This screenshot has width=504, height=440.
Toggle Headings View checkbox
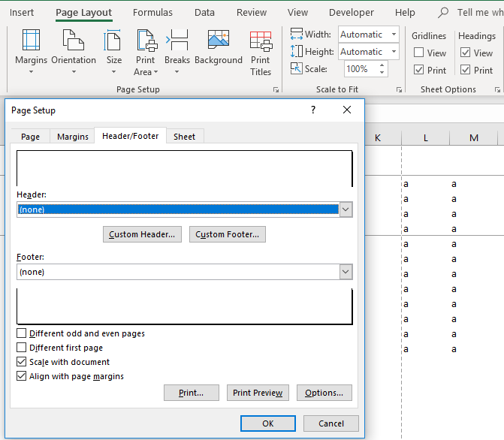tap(465, 53)
